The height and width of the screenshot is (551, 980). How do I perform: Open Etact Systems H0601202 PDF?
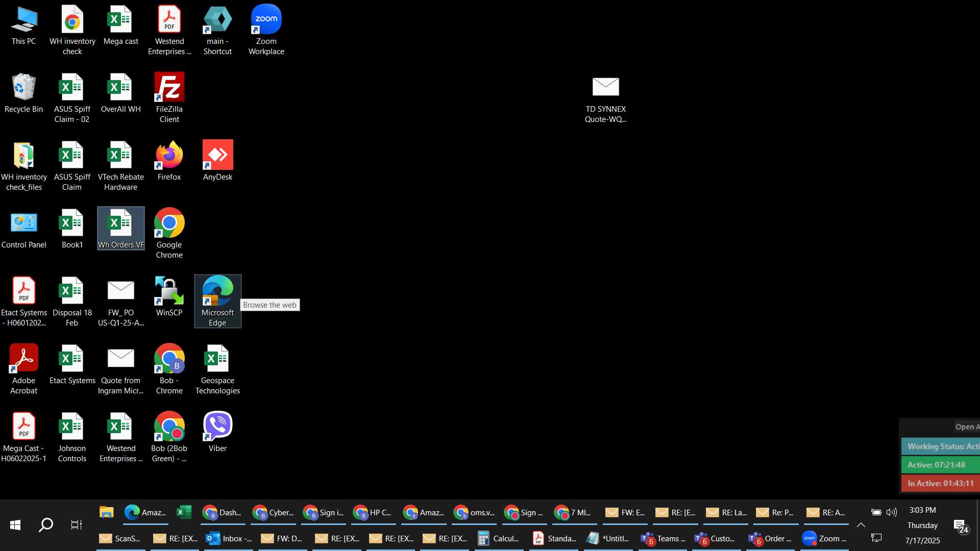click(x=23, y=302)
